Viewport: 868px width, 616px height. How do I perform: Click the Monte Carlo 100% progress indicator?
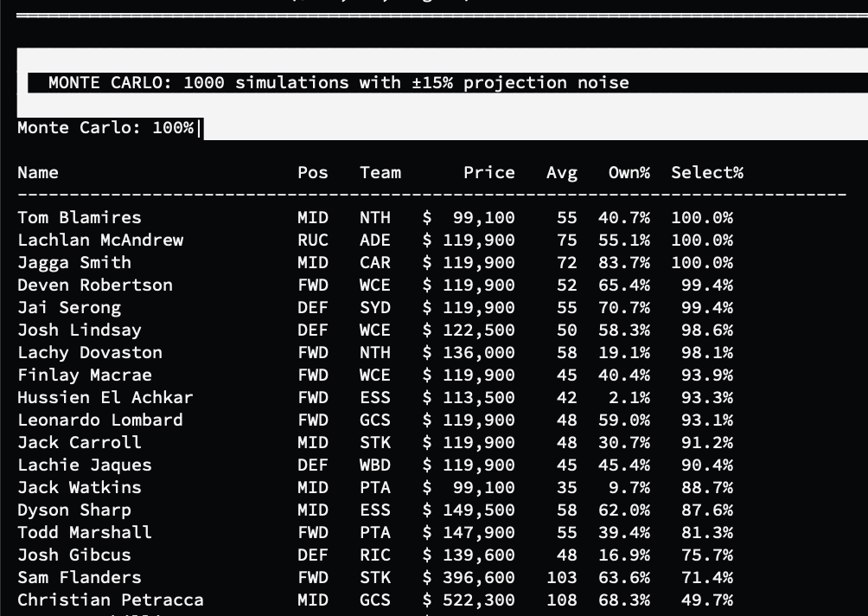coord(105,128)
